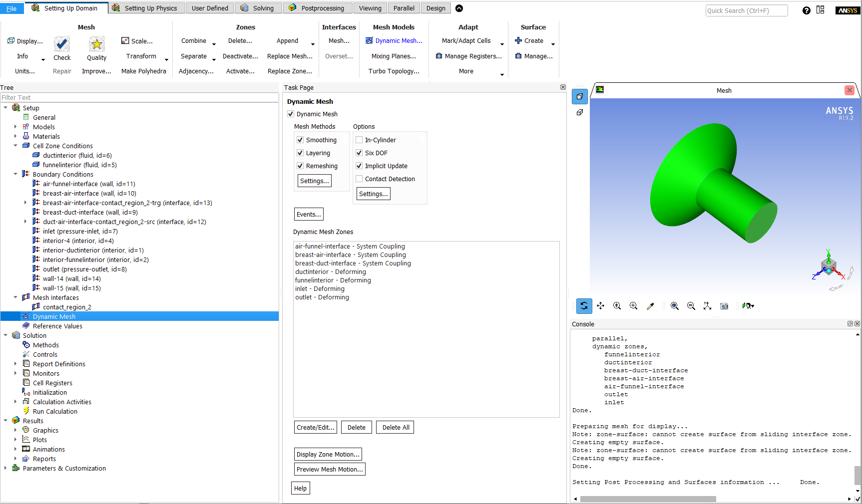Click the zoom-out magnifier with the arrow
The image size is (862, 504).
691,306
